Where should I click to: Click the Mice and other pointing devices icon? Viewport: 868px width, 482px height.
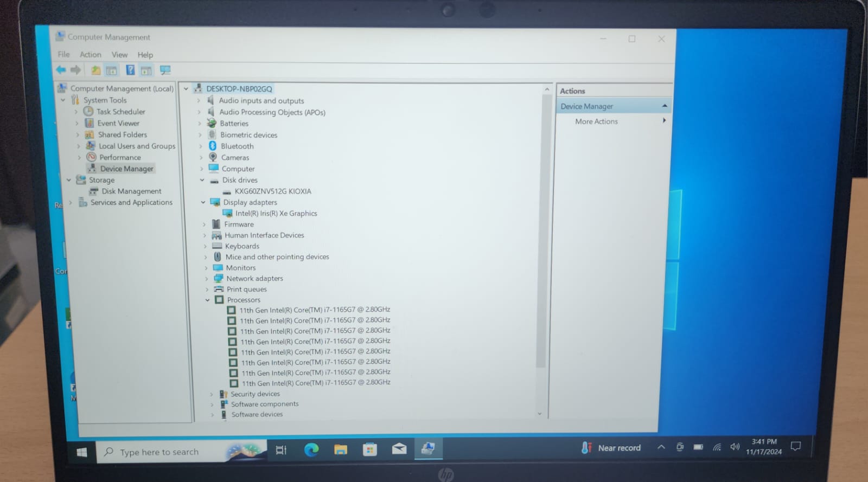pos(218,256)
